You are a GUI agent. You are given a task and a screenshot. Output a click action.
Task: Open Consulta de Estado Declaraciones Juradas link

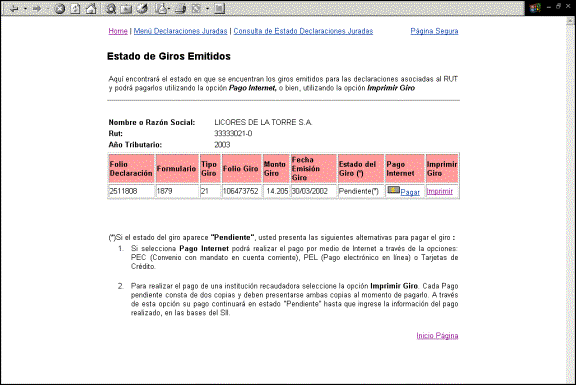pyautogui.click(x=303, y=31)
